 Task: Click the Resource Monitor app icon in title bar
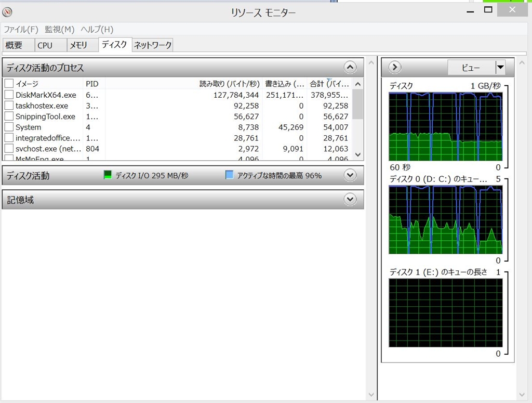coord(7,12)
